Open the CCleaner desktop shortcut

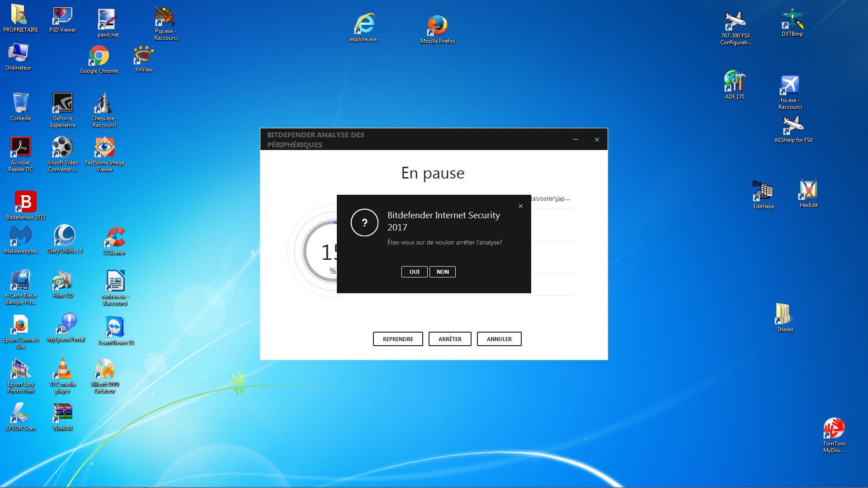point(114,240)
